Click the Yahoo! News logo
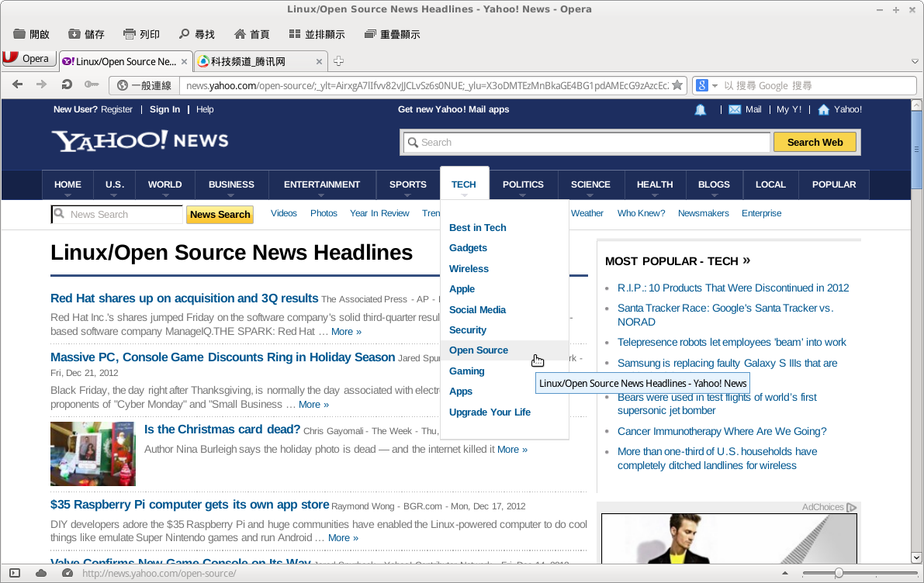Viewport: 924px width, 583px height. 140,141
